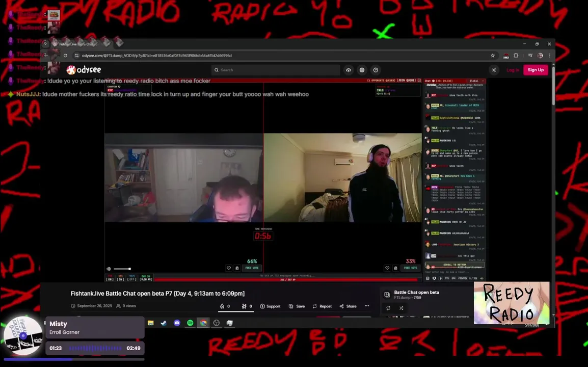This screenshot has width=588, height=367.
Task: Click the Support button
Action: coord(270,306)
